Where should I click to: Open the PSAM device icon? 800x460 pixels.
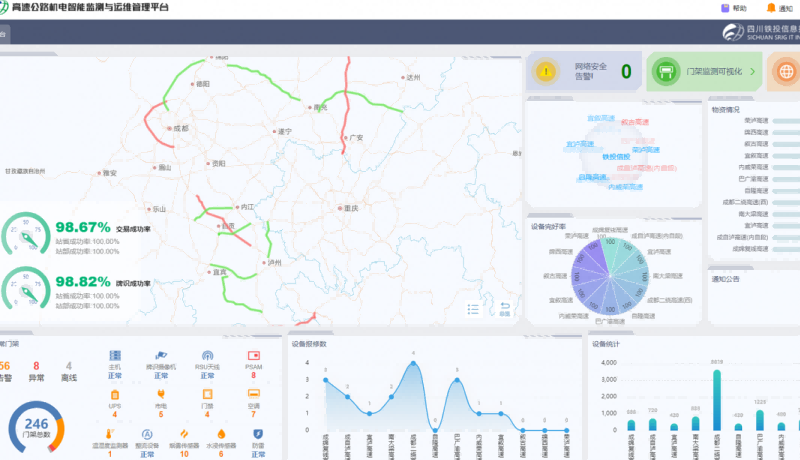coord(253,356)
